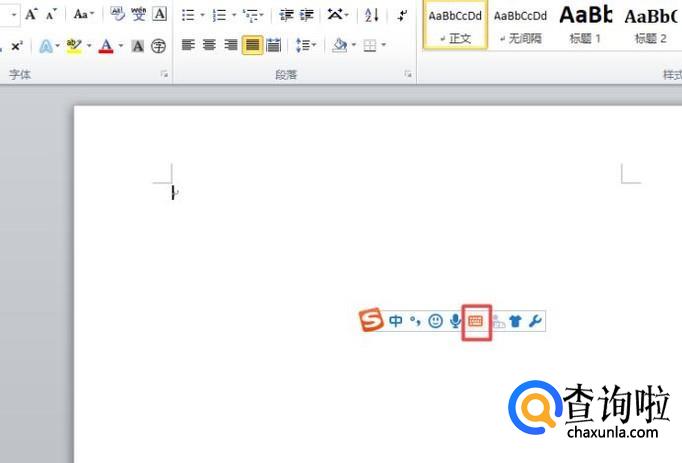The image size is (682, 463).
Task: Open the Sogou emoji smiley panel
Action: click(x=435, y=321)
